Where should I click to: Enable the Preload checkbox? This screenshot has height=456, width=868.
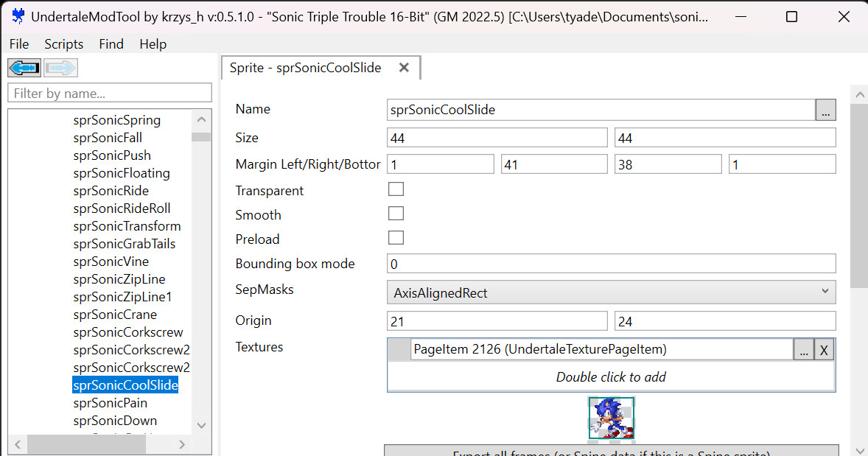click(x=396, y=237)
